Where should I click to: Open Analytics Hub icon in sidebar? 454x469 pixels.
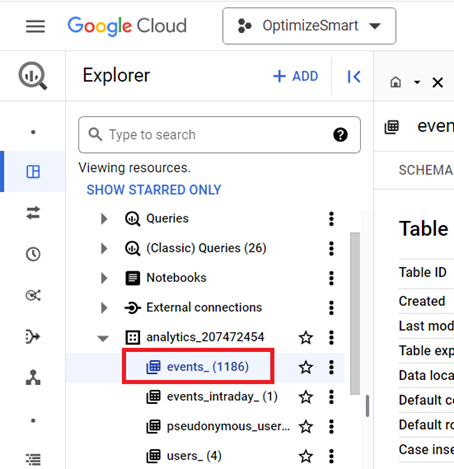click(33, 295)
